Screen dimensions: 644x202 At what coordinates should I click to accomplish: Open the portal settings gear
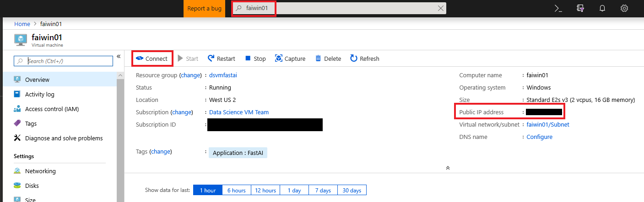pos(624,8)
